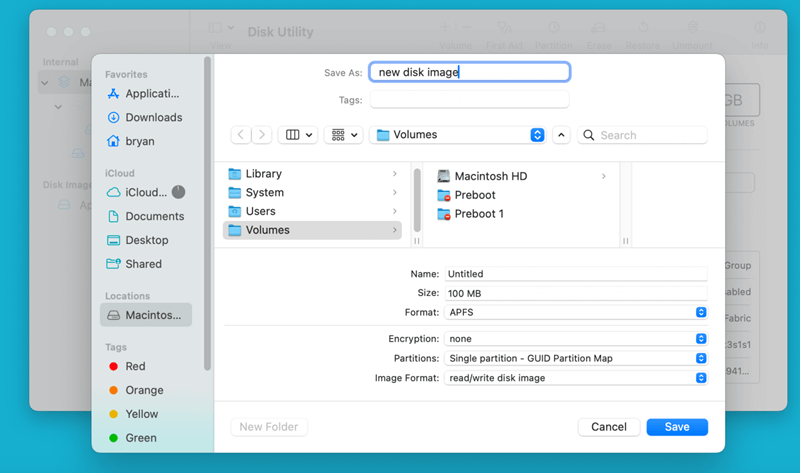Open the item grouping dropdown

tap(344, 135)
